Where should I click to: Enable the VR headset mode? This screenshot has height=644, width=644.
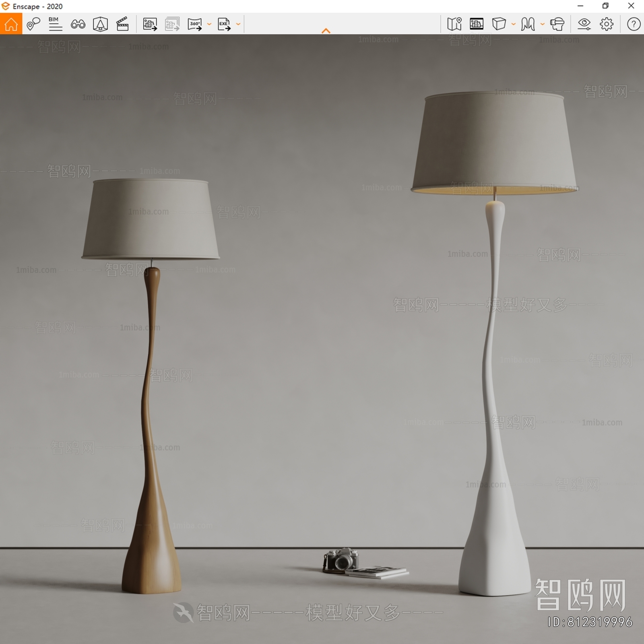[557, 24]
